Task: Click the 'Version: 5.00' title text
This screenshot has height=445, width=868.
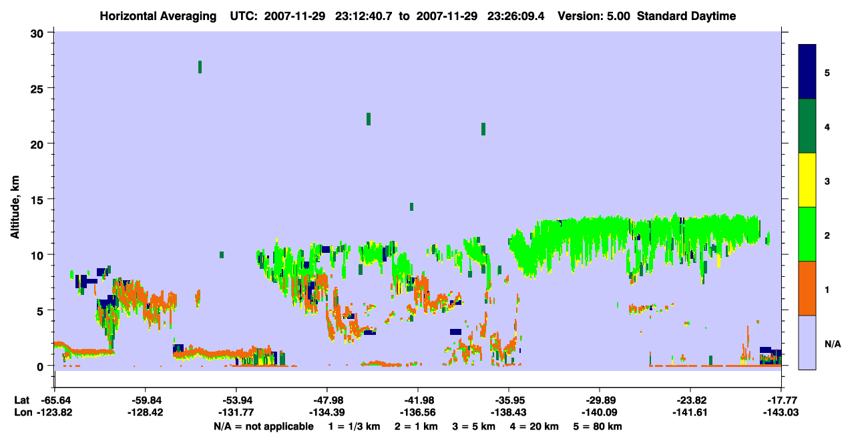Action: (x=595, y=16)
